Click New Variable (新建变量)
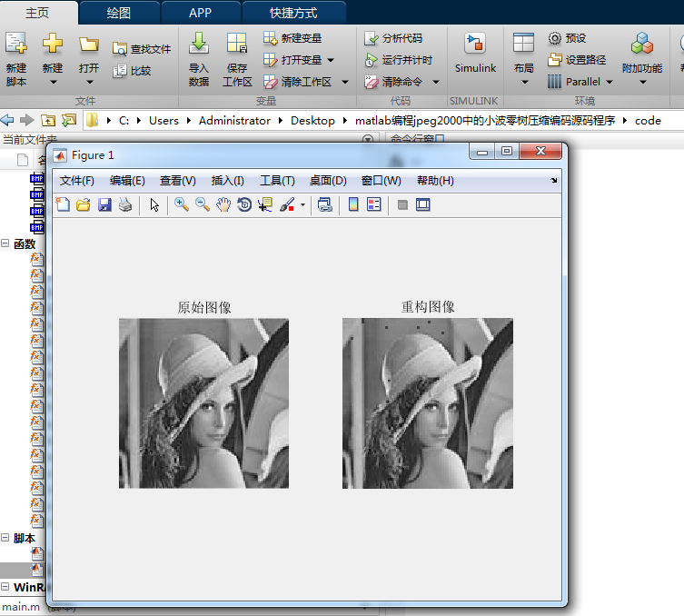Screen dimensions: 684x616 click(x=292, y=38)
